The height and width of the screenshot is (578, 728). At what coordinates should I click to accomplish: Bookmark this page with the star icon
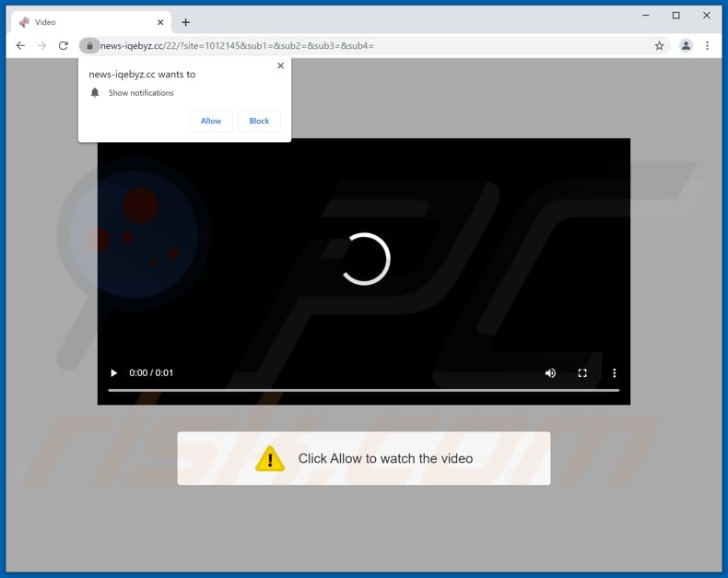(x=659, y=45)
